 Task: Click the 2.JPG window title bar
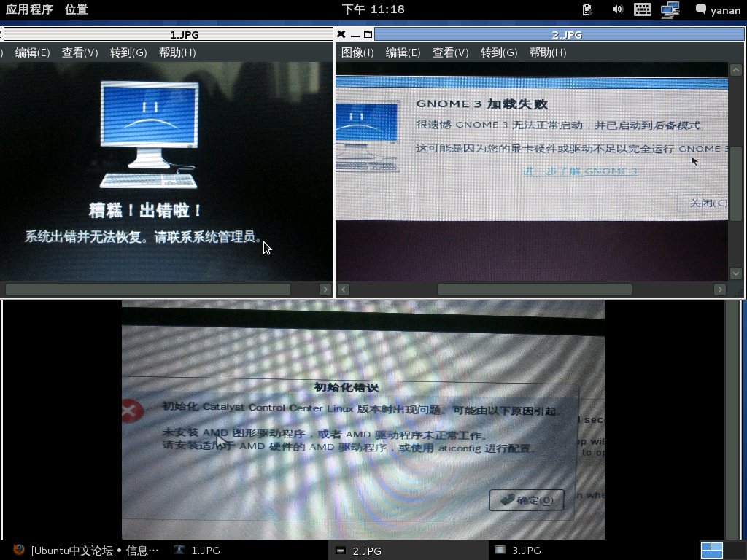coord(560,34)
